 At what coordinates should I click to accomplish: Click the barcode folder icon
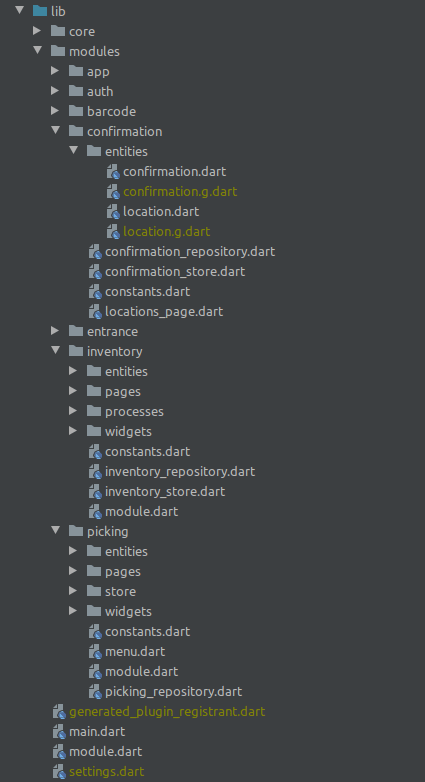point(76,111)
